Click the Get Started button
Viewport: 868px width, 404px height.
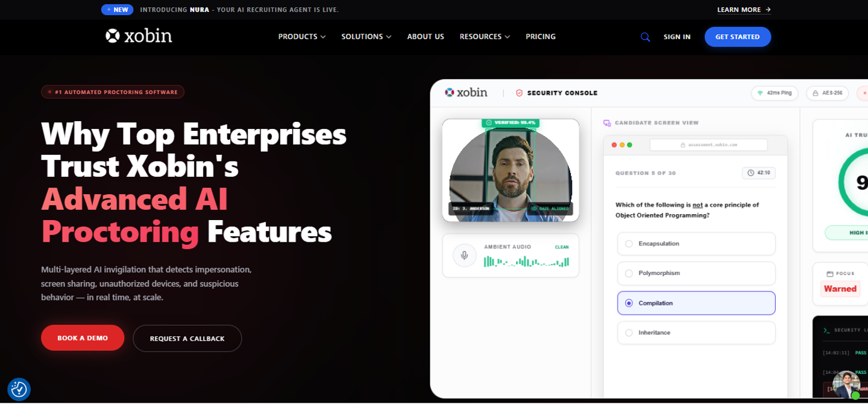[738, 37]
